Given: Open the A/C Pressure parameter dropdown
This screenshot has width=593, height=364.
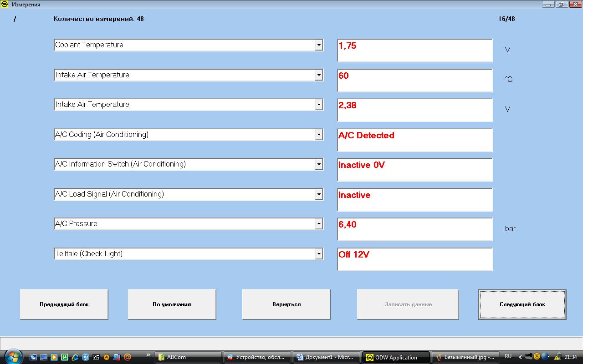Looking at the screenshot, I should click(319, 224).
